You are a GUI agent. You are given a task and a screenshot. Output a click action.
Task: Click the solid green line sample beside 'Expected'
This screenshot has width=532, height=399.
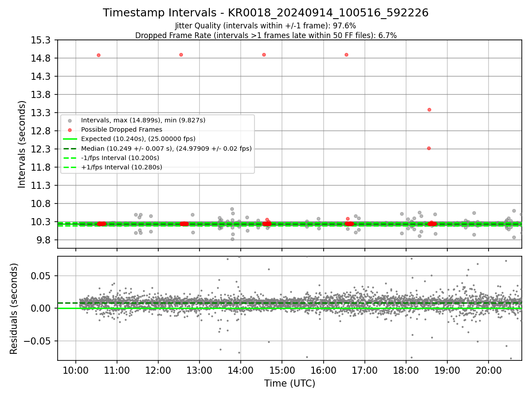tap(70, 139)
